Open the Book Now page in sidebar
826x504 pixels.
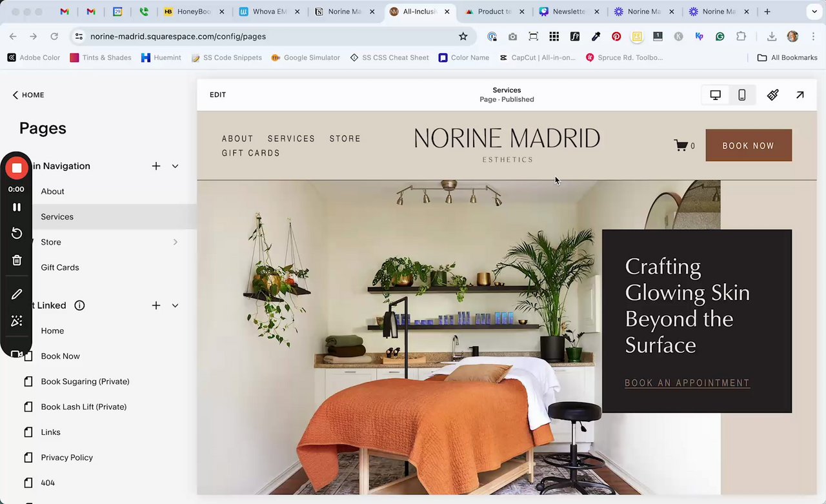[61, 356]
